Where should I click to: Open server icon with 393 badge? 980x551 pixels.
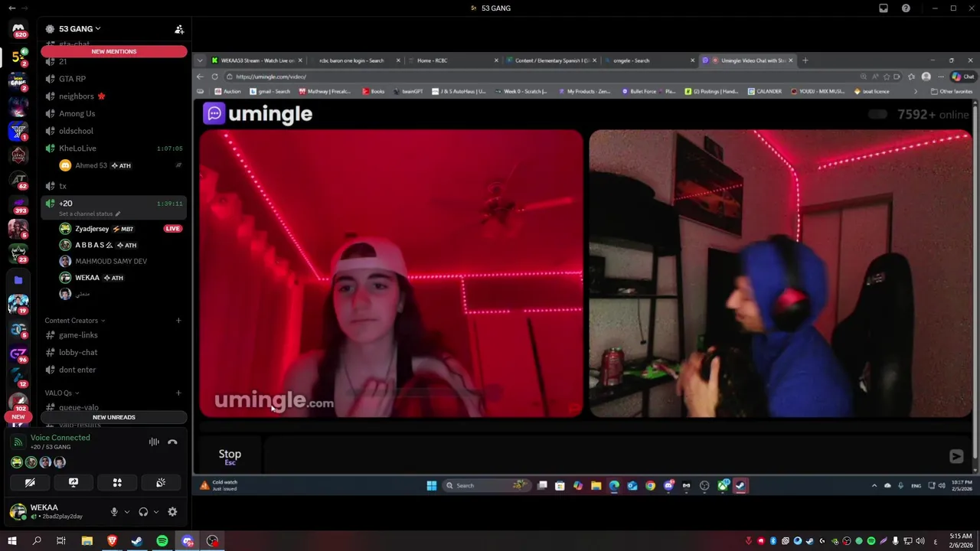click(x=18, y=204)
